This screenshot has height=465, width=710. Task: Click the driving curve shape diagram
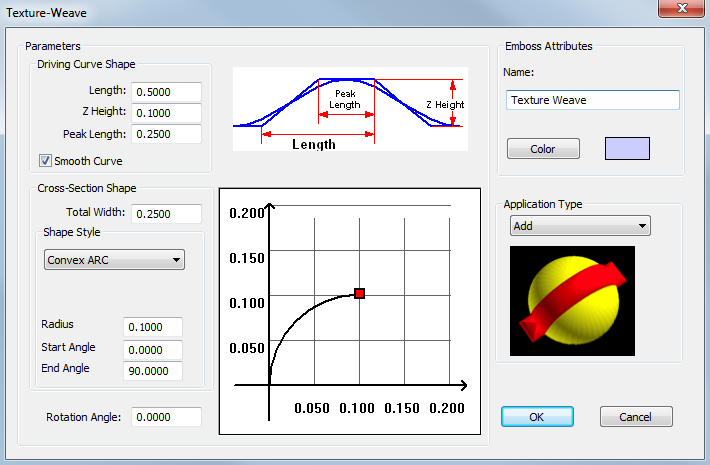(350, 109)
